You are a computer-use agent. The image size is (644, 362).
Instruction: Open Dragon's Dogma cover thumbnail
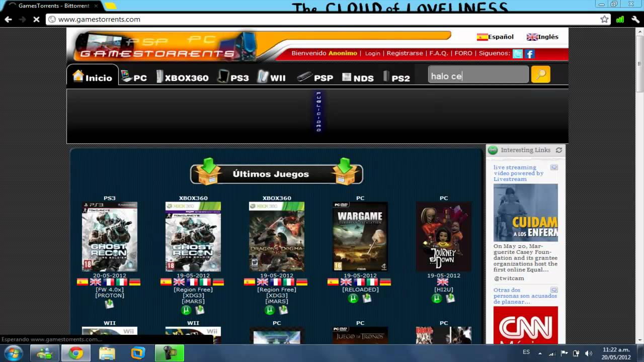276,237
